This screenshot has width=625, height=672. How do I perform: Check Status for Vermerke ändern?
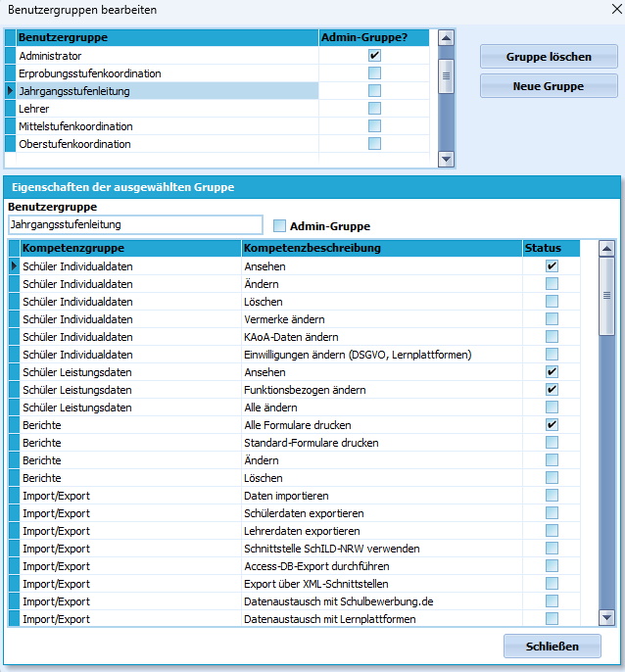click(x=552, y=318)
